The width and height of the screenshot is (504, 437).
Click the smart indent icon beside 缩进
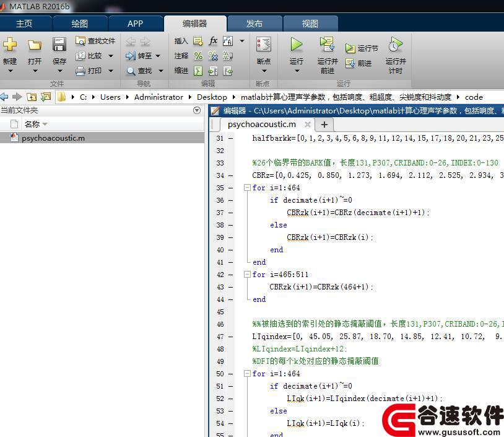point(198,71)
